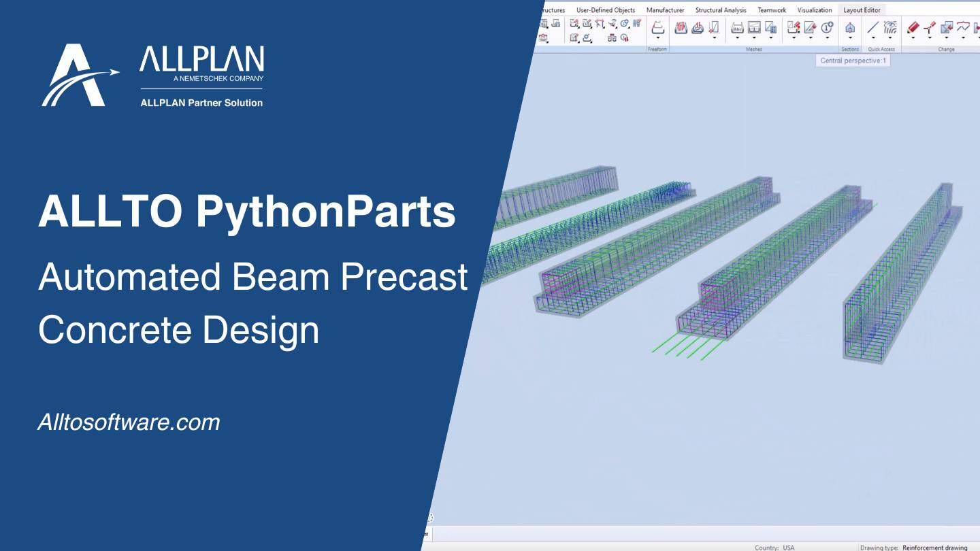
Task: Click the Central perspective:1 viewport label
Action: [853, 61]
